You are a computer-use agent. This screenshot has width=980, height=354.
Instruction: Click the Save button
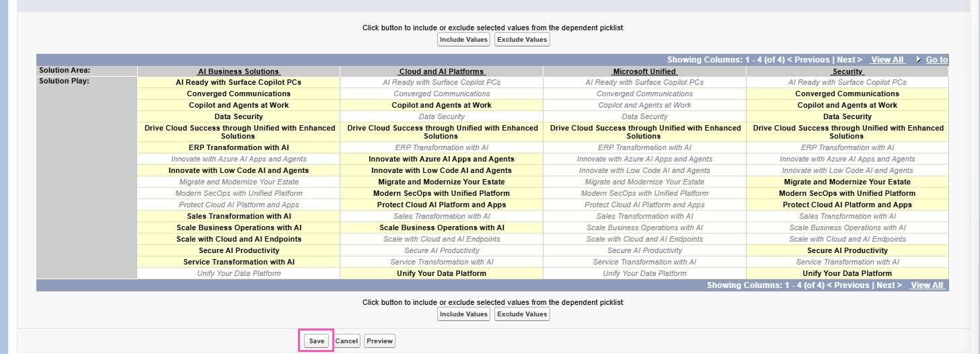(317, 341)
